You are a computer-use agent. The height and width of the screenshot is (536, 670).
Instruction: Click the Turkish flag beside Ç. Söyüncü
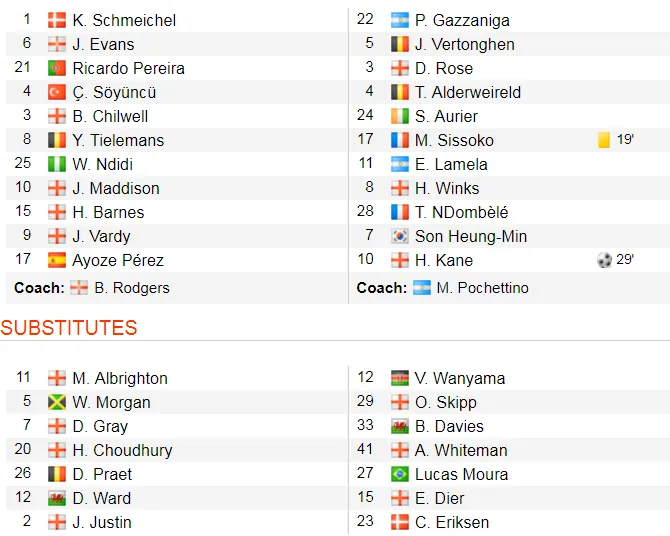(57, 92)
